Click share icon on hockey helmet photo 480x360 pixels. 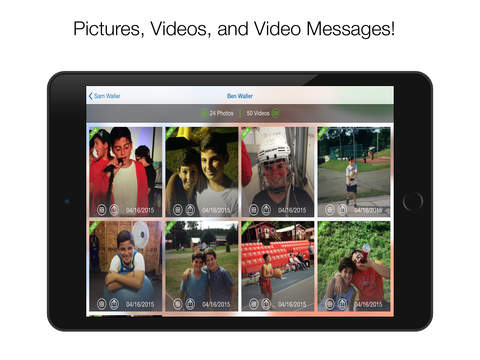point(266,210)
